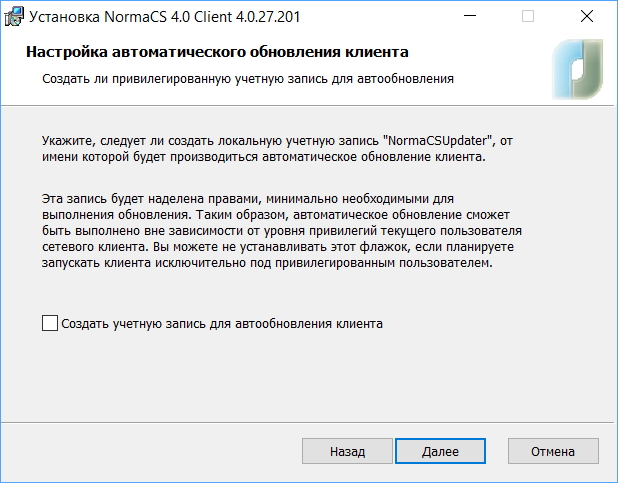
Task: Go back with the Назад button
Action: 347,451
